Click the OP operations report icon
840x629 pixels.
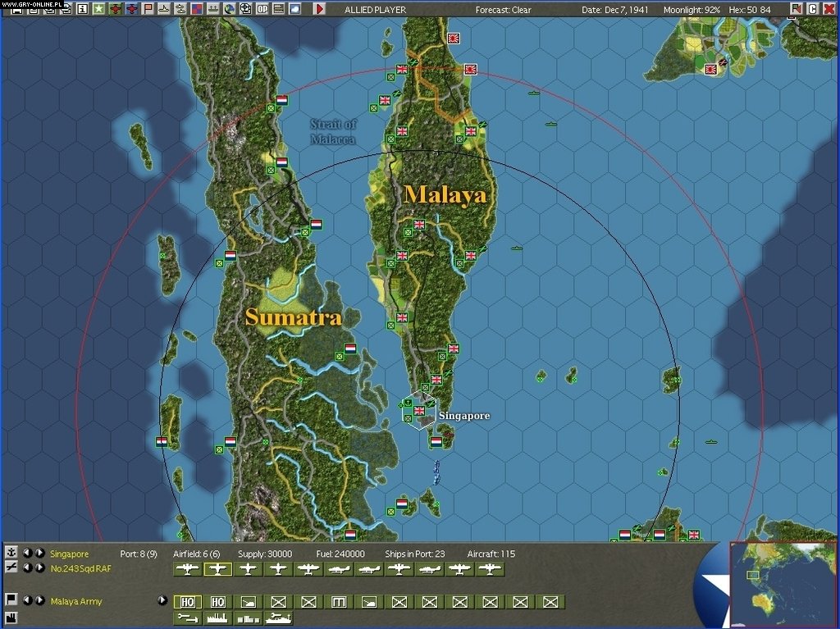[x=261, y=8]
